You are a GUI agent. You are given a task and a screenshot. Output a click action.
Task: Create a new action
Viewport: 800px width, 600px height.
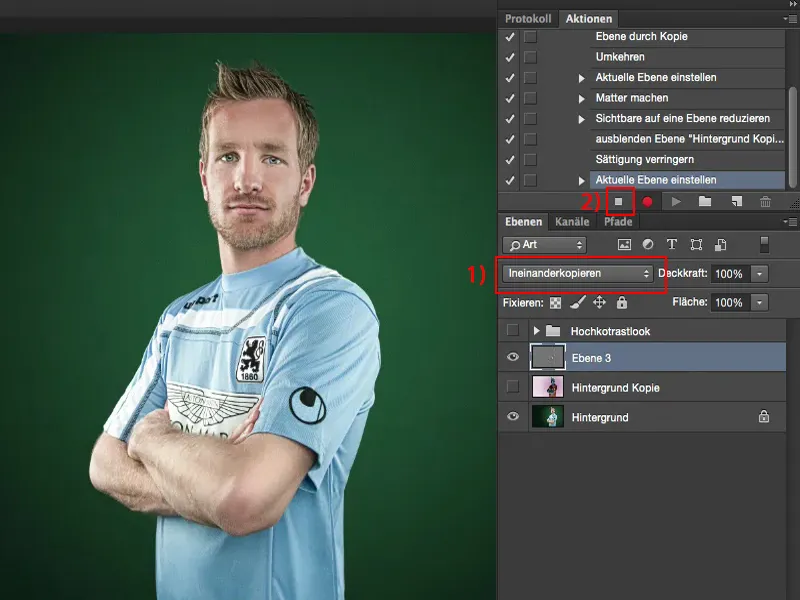tap(736, 202)
